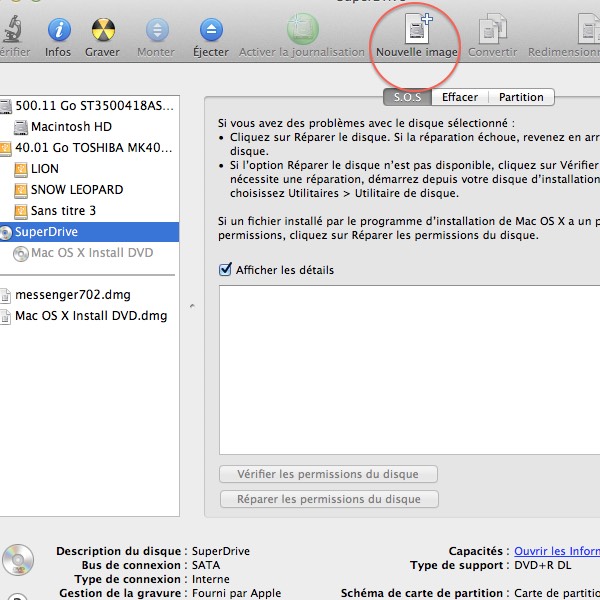Click inside the details log area
This screenshot has height=600, width=600.
409,370
